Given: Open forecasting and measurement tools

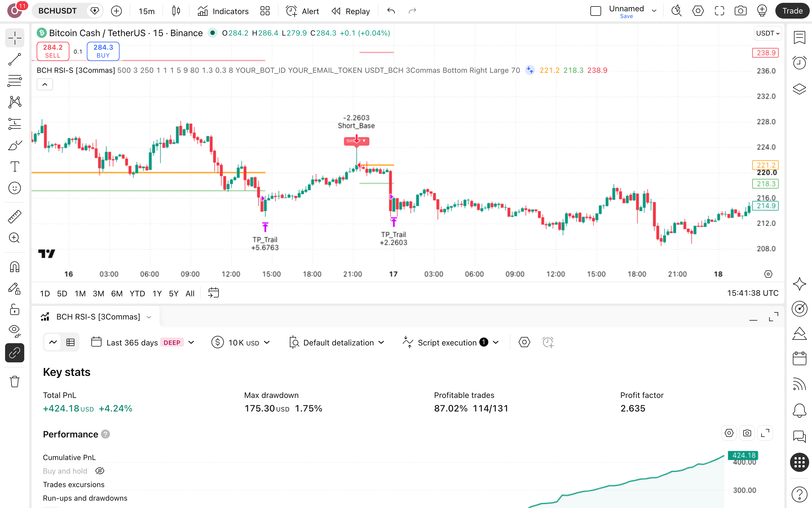Looking at the screenshot, I should 14,124.
